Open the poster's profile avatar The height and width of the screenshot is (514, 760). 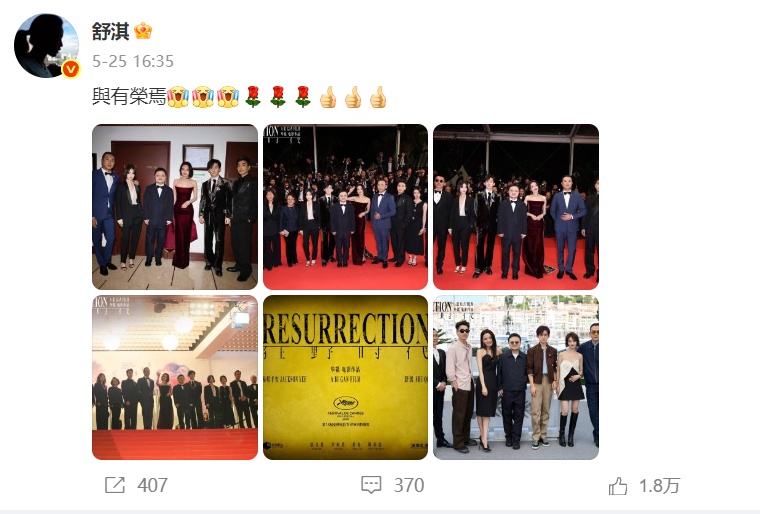(x=46, y=46)
